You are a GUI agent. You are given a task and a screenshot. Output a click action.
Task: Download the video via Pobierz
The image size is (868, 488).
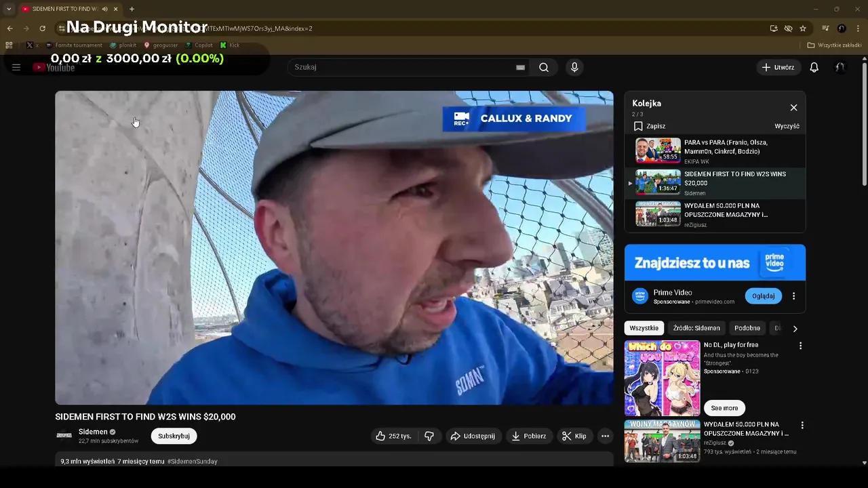point(528,436)
